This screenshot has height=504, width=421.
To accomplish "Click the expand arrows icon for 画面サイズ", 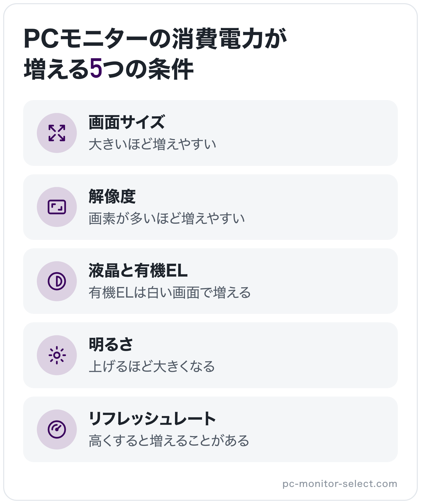I will (57, 133).
